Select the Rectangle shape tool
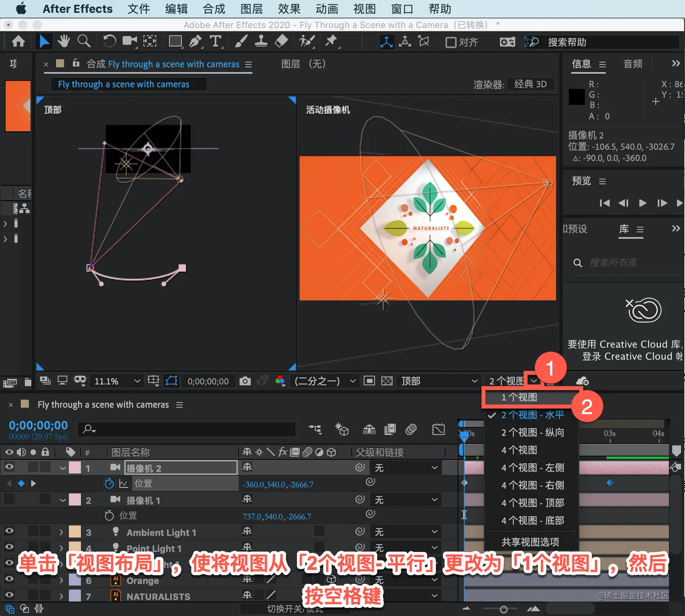The height and width of the screenshot is (616, 685). pos(175,42)
